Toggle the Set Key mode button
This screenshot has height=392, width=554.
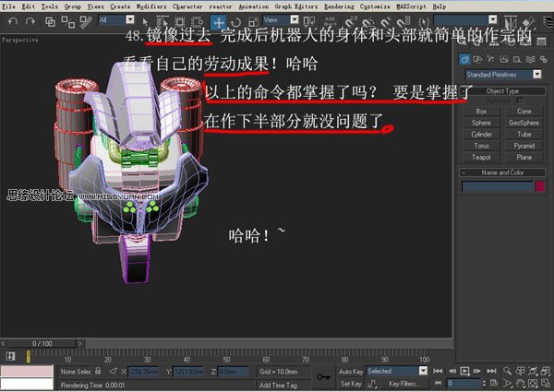click(x=351, y=384)
